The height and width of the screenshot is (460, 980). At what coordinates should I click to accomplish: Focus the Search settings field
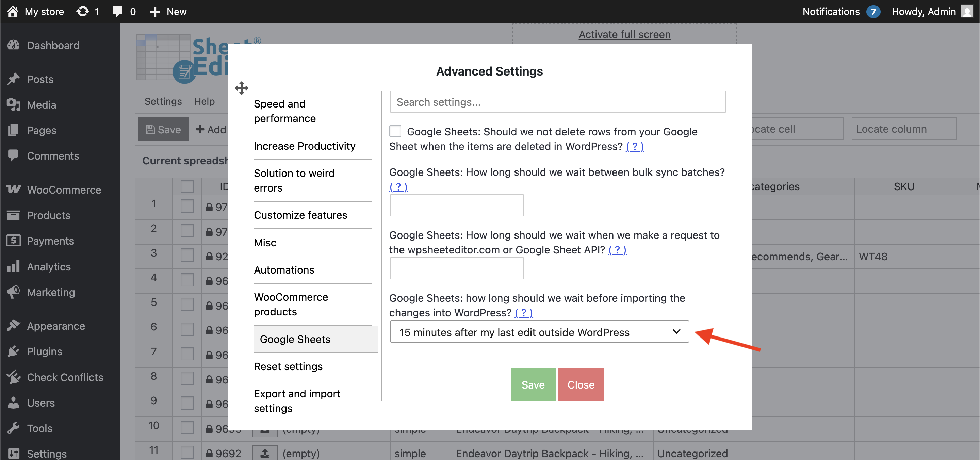coord(558,102)
